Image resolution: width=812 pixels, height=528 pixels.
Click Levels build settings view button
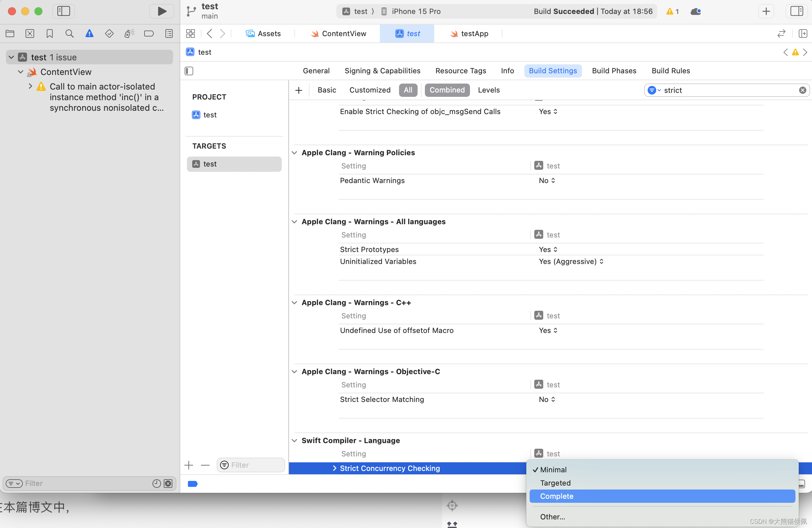coord(488,90)
